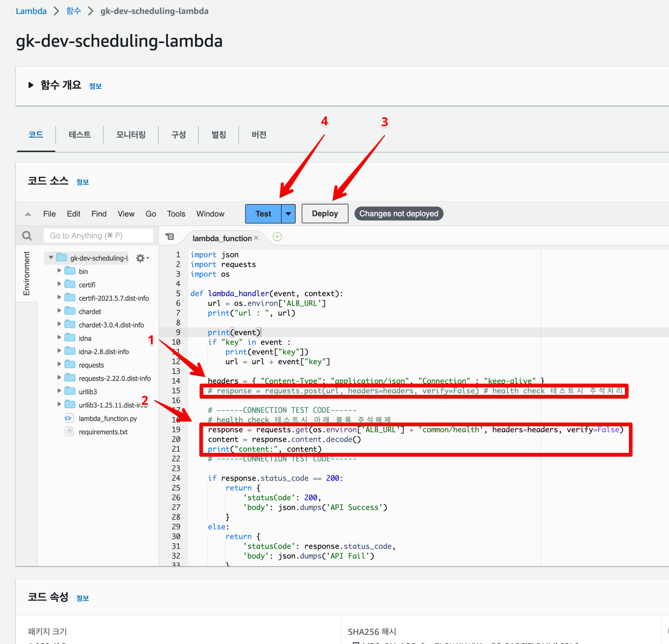
Task: Add a new editor tab with the plus icon
Action: pyautogui.click(x=277, y=236)
